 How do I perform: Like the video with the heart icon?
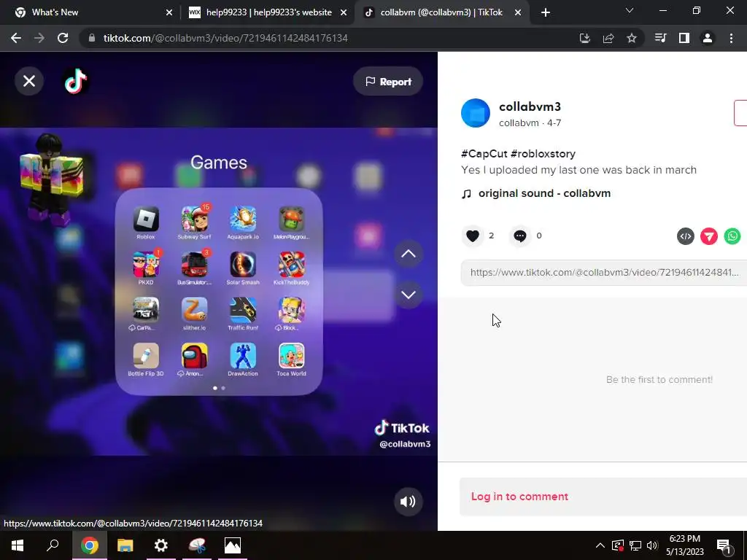(x=473, y=236)
